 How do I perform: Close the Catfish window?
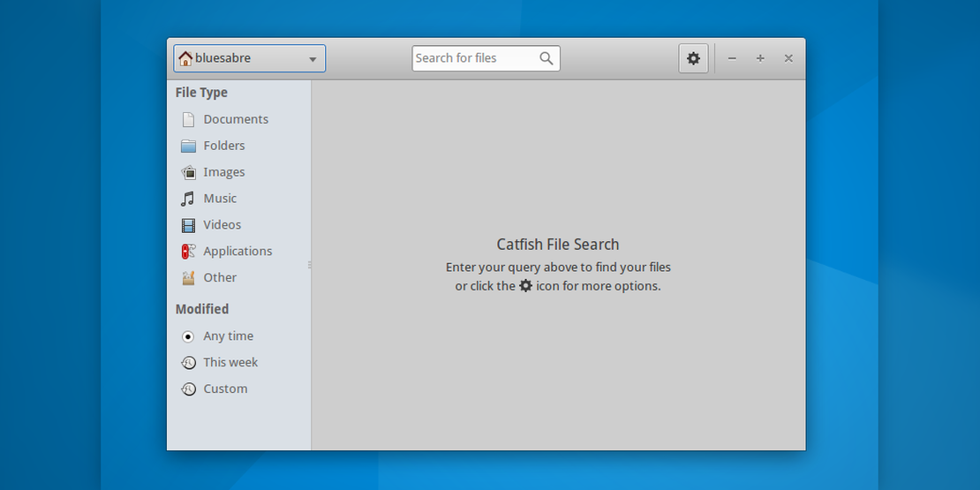point(788,58)
